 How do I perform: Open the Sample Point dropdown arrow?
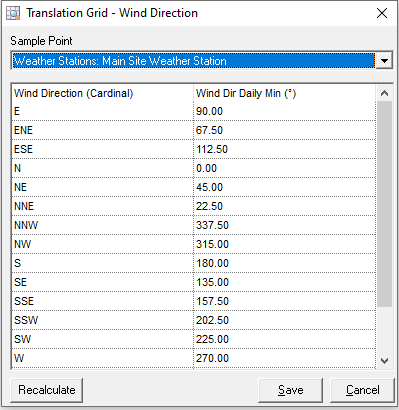point(384,61)
